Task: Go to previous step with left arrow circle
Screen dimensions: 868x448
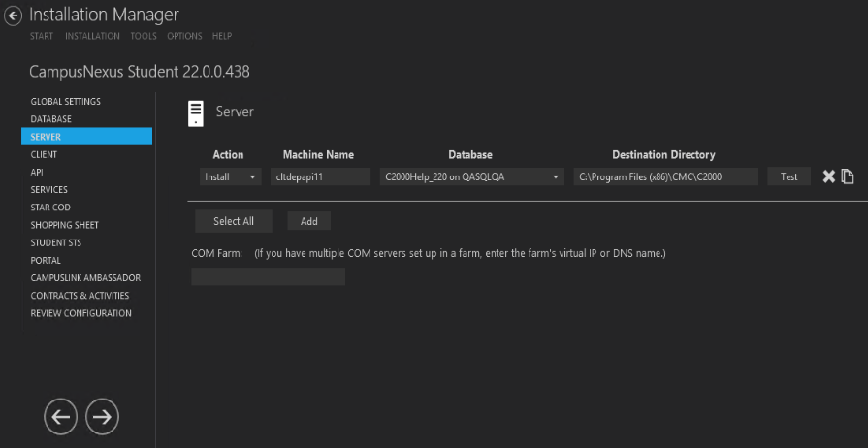Action: point(60,416)
